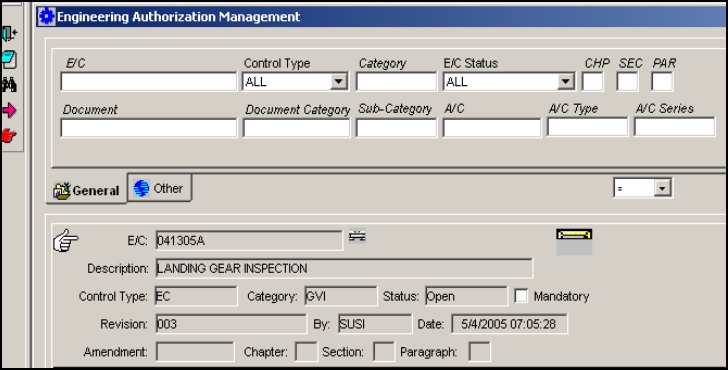Screen dimensions: 728x370
Task: Click the Amendment field
Action: (x=195, y=352)
